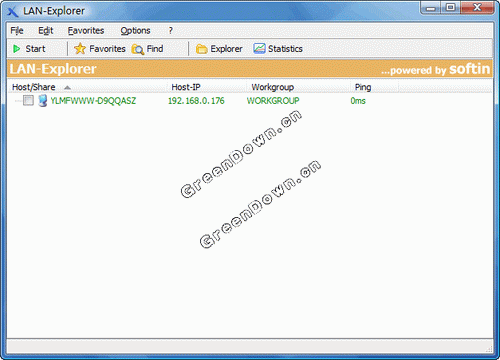Click the Find magnifier icon

137,49
